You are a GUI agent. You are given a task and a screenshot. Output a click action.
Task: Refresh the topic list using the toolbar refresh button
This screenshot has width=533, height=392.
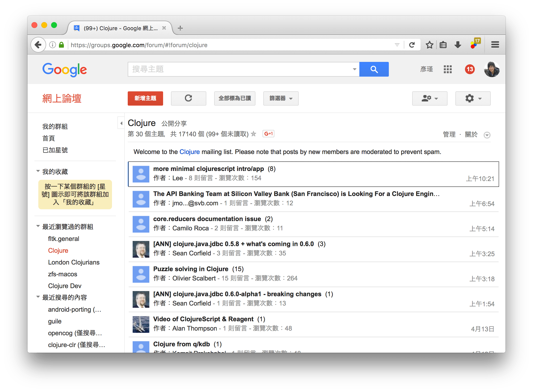click(188, 98)
